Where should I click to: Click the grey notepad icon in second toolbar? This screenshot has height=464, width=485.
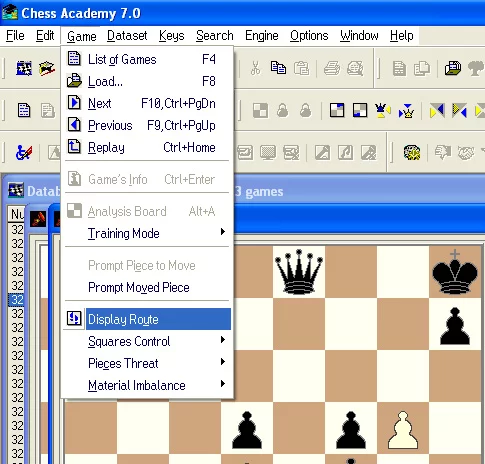47,111
